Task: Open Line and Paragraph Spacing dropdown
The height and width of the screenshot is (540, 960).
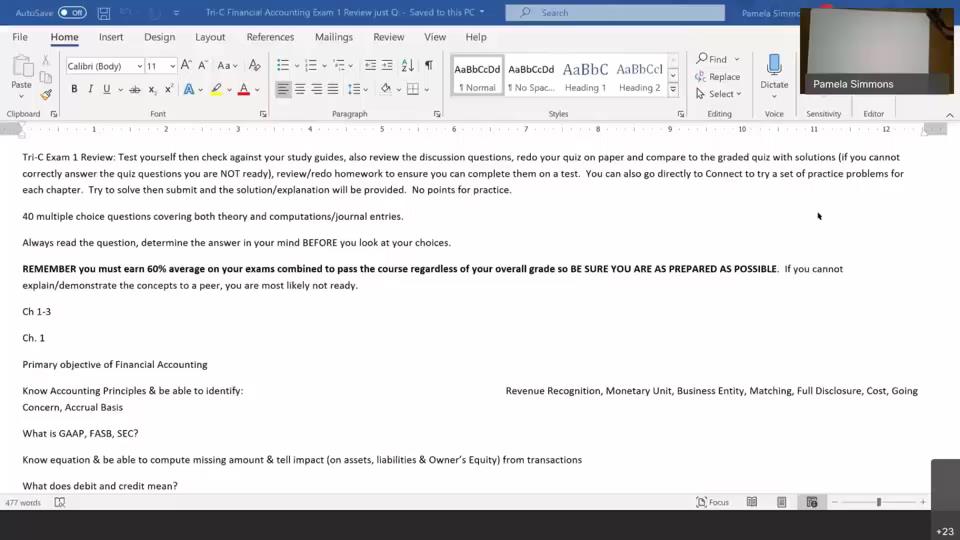Action: tap(358, 89)
